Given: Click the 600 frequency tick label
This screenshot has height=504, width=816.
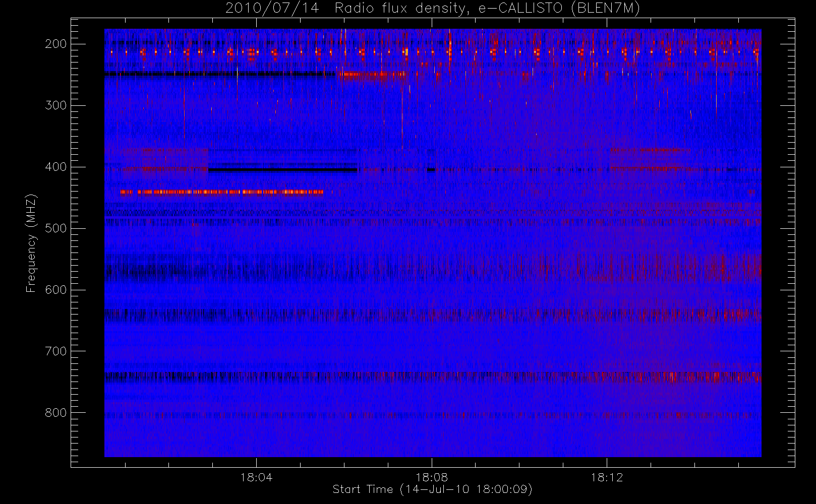Looking at the screenshot, I should click(x=55, y=290).
